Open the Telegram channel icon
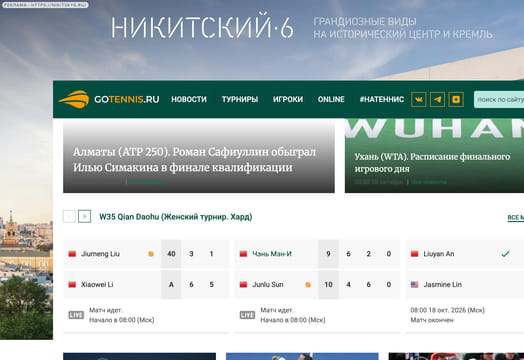 coord(437,99)
